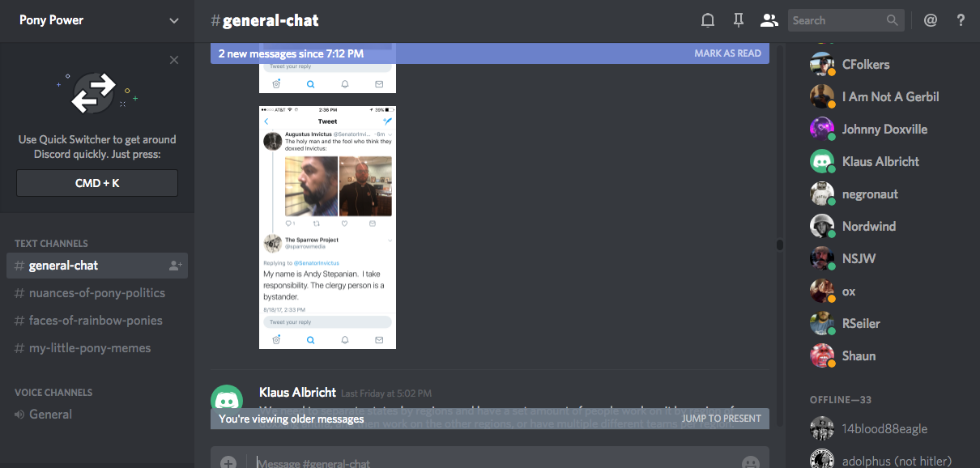Click the attach file plus button
Viewport: 980px width, 468px height.
(x=228, y=462)
